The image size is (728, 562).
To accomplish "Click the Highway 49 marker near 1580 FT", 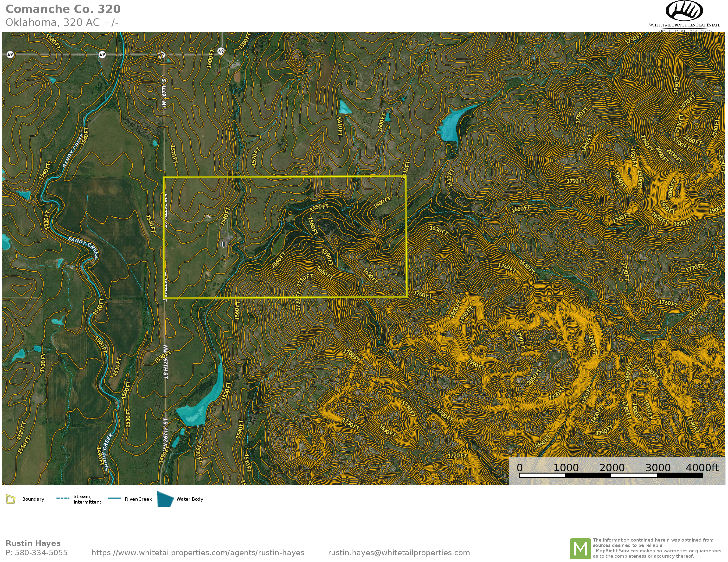I will point(221,51).
